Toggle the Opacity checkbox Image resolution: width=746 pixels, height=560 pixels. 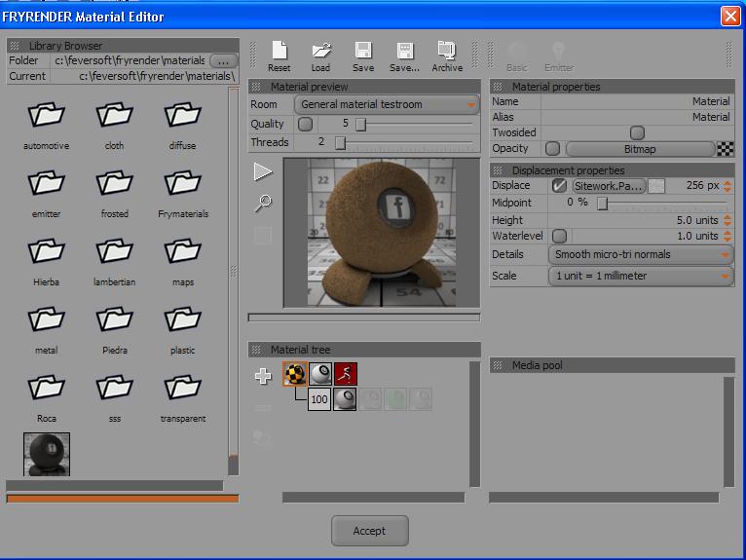[x=552, y=148]
